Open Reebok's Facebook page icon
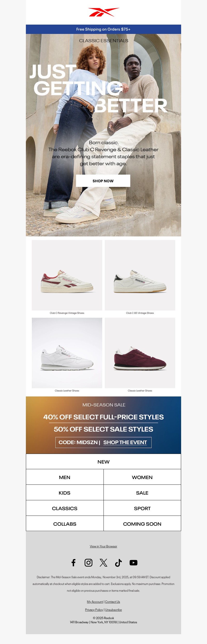 tap(73, 563)
